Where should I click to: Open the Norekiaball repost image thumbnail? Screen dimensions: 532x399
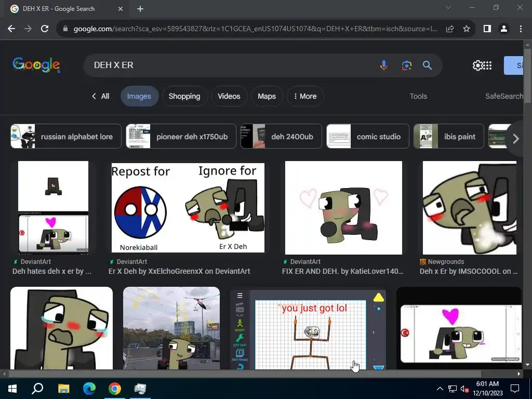[188, 208]
